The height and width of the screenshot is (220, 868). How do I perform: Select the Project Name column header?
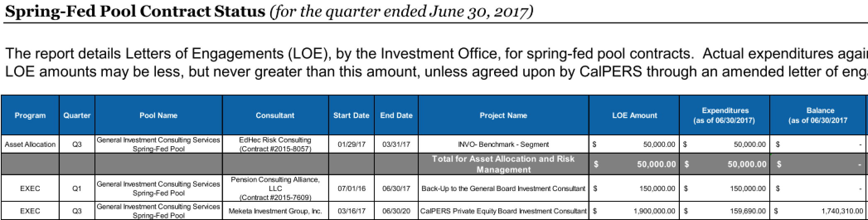503,115
